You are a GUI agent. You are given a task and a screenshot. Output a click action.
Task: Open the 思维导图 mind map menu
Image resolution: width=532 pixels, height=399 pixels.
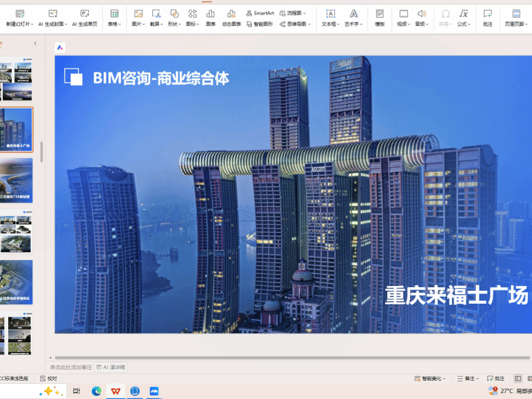(295, 24)
